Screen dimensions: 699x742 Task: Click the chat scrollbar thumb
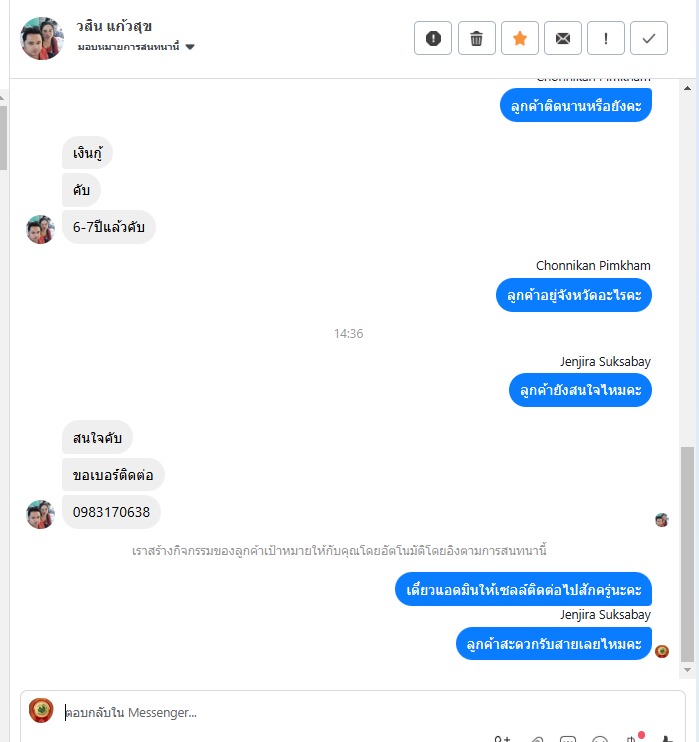(x=687, y=554)
